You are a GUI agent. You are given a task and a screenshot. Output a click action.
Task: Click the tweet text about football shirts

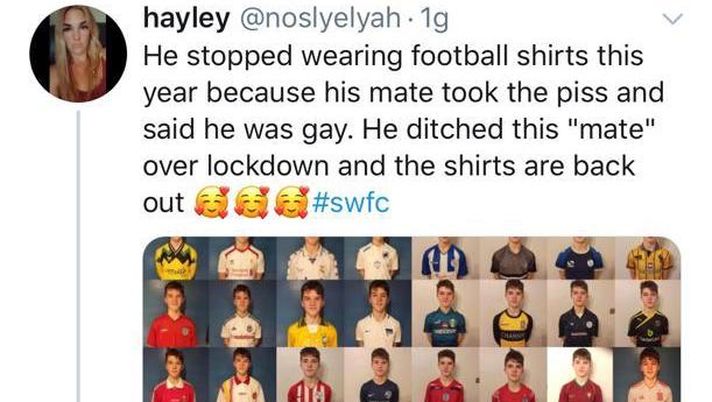403,129
